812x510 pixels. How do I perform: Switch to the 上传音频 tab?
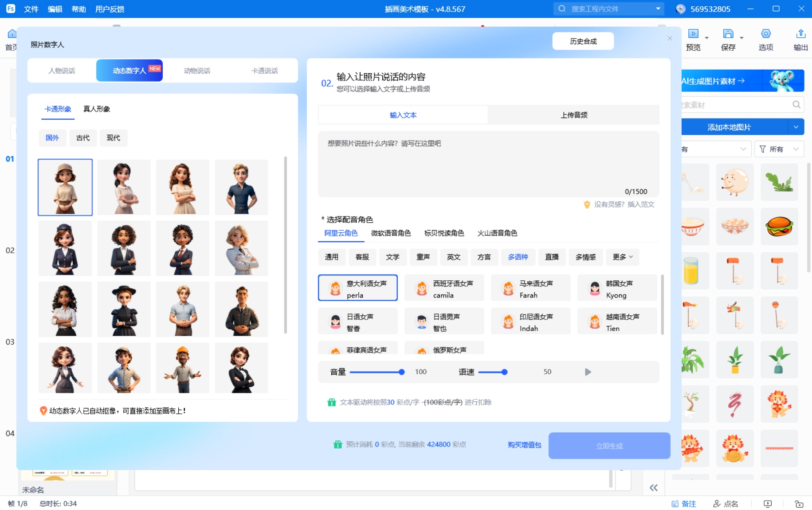[x=573, y=114]
